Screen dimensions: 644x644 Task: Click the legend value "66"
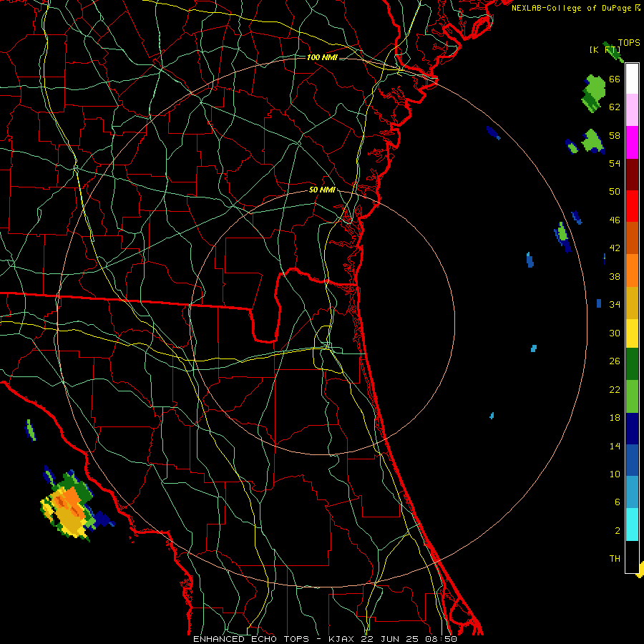coord(615,79)
